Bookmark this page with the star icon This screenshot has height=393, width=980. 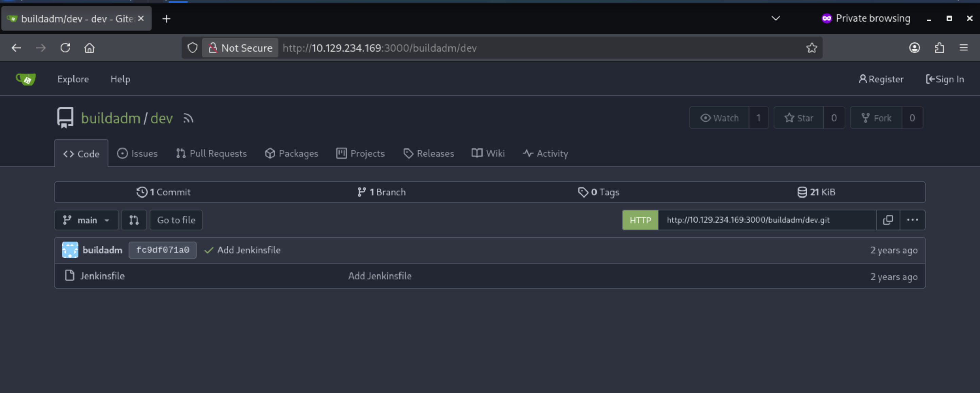click(812, 48)
